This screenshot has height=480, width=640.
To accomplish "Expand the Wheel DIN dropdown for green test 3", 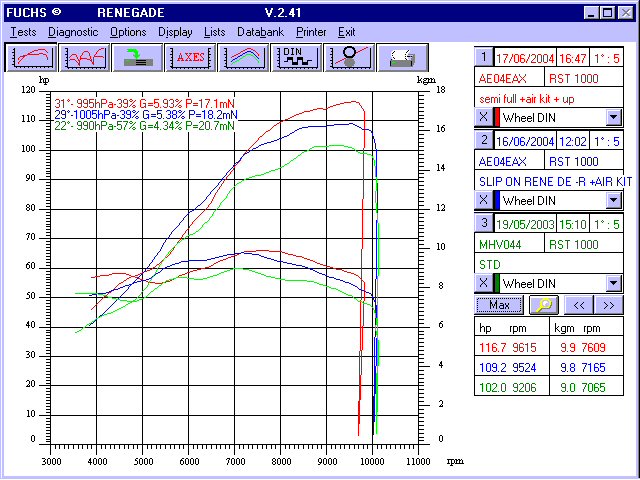I will [613, 283].
